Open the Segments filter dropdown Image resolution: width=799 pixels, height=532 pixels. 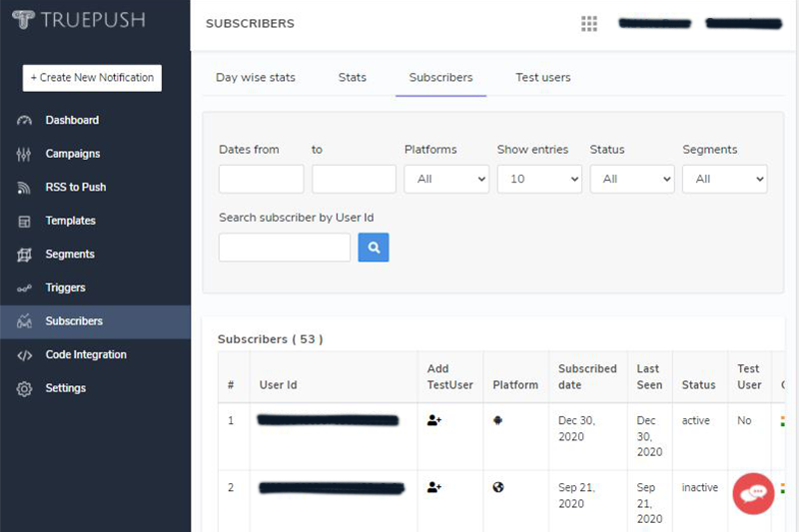pos(725,179)
